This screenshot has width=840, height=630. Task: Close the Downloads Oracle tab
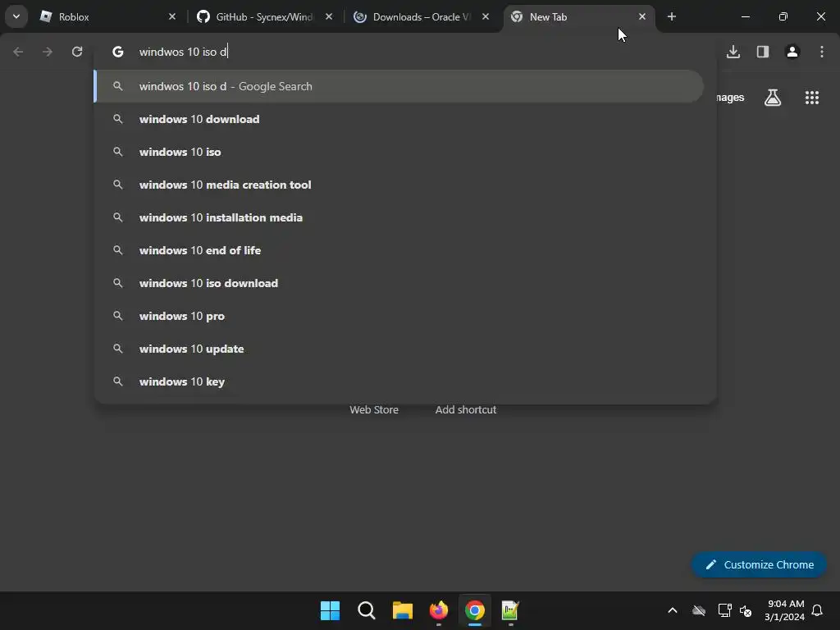coord(486,16)
